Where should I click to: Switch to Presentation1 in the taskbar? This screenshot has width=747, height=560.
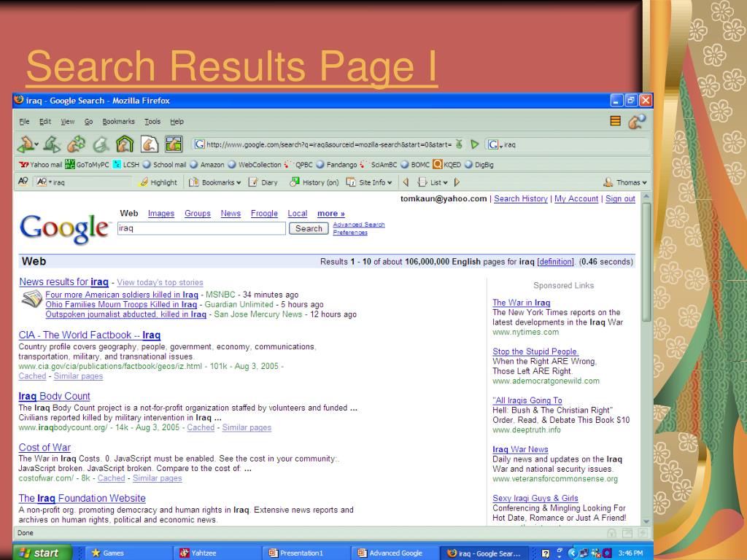307,553
